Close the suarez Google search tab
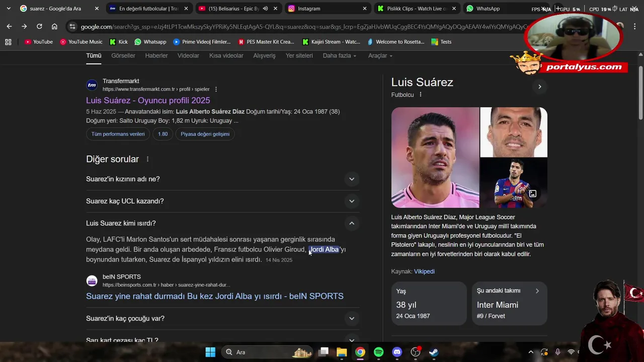Viewport: 644px width, 362px height. (97, 9)
